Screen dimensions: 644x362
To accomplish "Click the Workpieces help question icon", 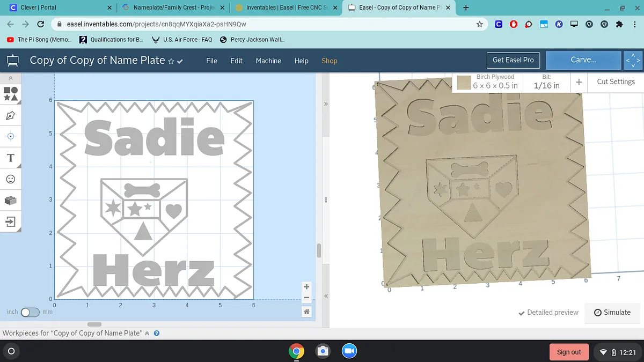I will click(157, 333).
